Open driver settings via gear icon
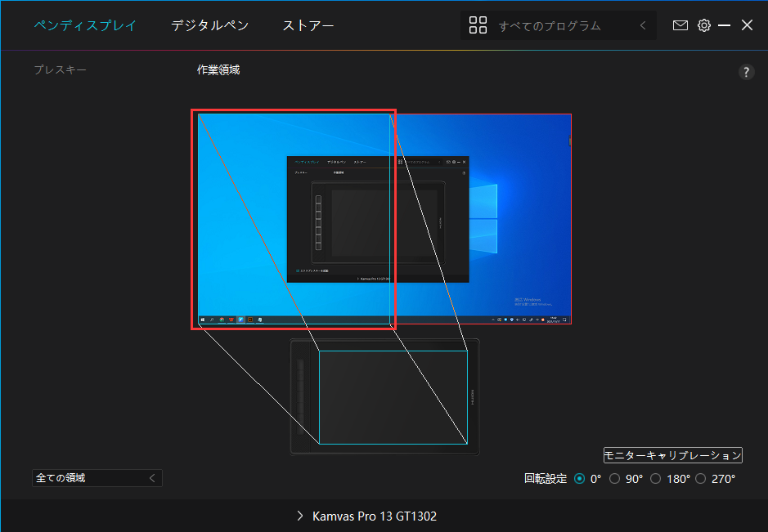This screenshot has width=768, height=532. pos(704,25)
